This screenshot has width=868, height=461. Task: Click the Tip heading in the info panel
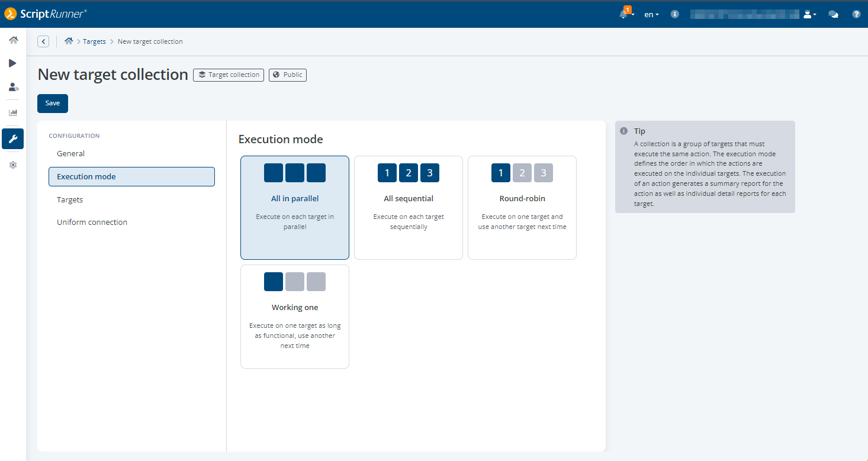[639, 131]
